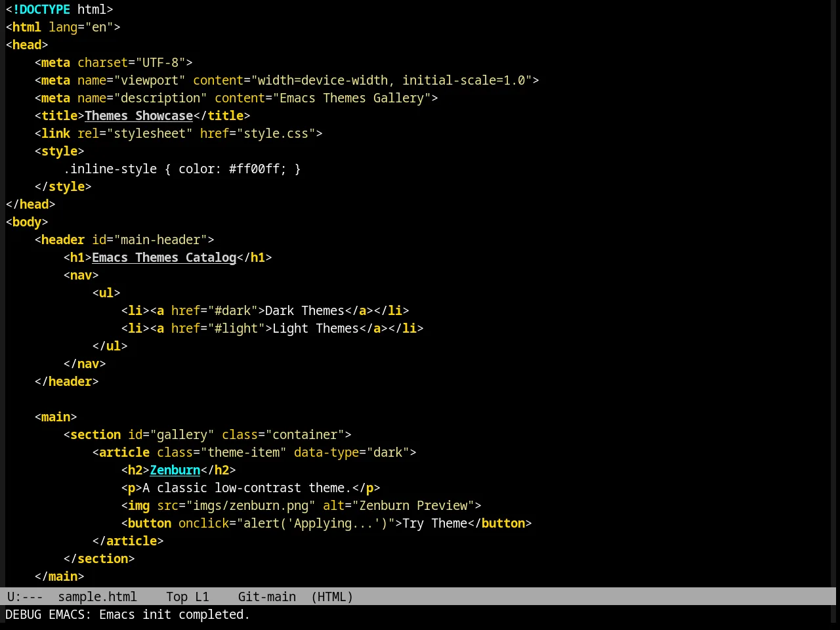This screenshot has width=840, height=630.
Task: Click the 'U:---' buffer status indicator
Action: point(25,597)
